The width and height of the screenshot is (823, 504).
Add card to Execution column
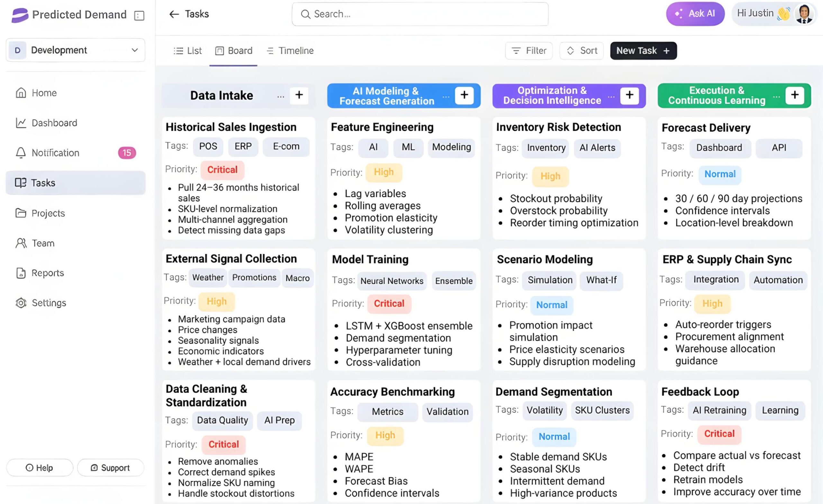coord(795,95)
